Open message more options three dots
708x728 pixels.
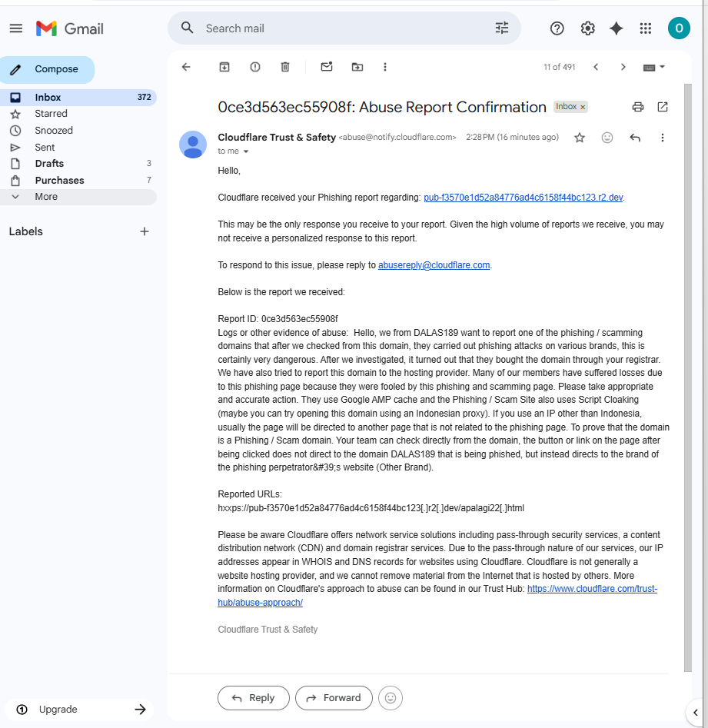663,138
